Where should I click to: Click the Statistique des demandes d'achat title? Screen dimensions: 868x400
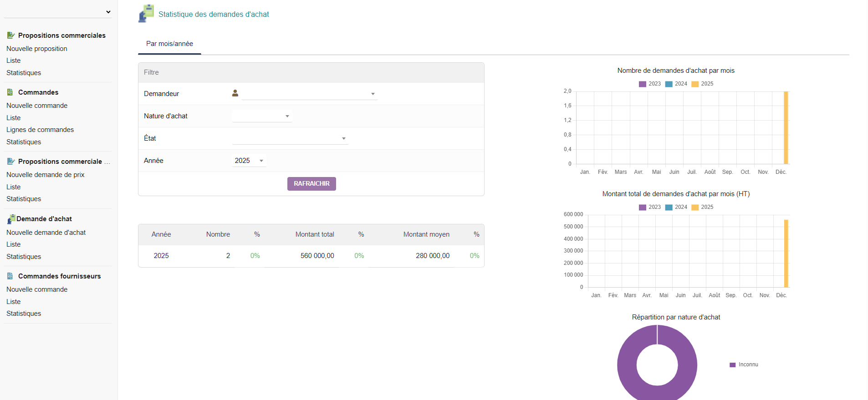(x=214, y=15)
